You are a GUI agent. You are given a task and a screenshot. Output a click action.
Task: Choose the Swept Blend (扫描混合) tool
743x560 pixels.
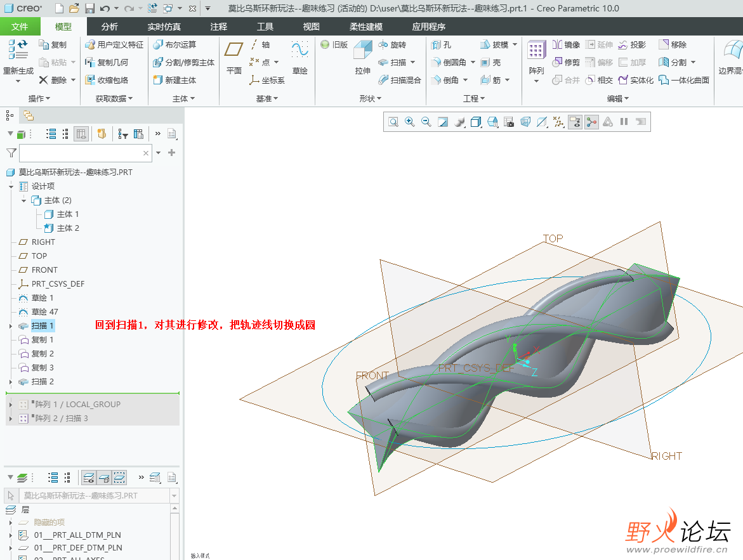coord(400,80)
